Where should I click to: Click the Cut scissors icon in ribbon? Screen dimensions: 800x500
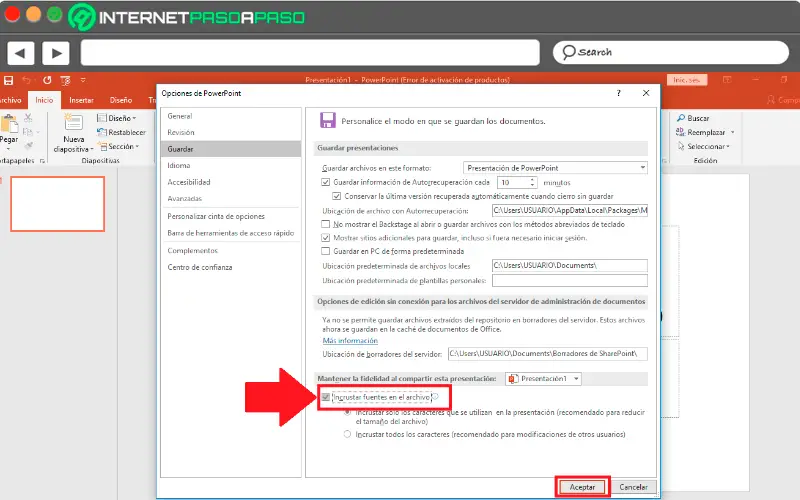28,118
